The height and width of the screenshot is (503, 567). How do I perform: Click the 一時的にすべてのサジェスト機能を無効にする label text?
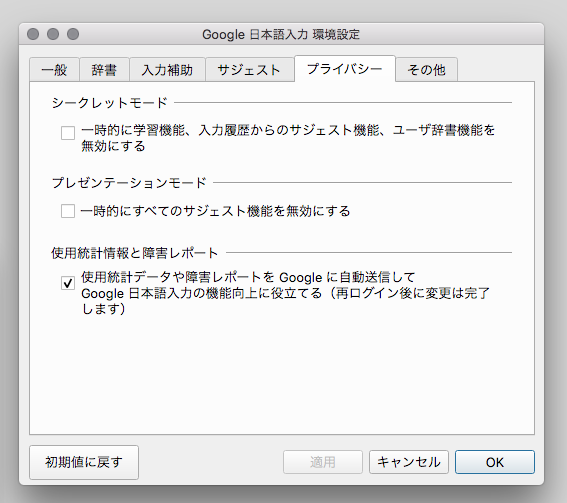click(216, 211)
